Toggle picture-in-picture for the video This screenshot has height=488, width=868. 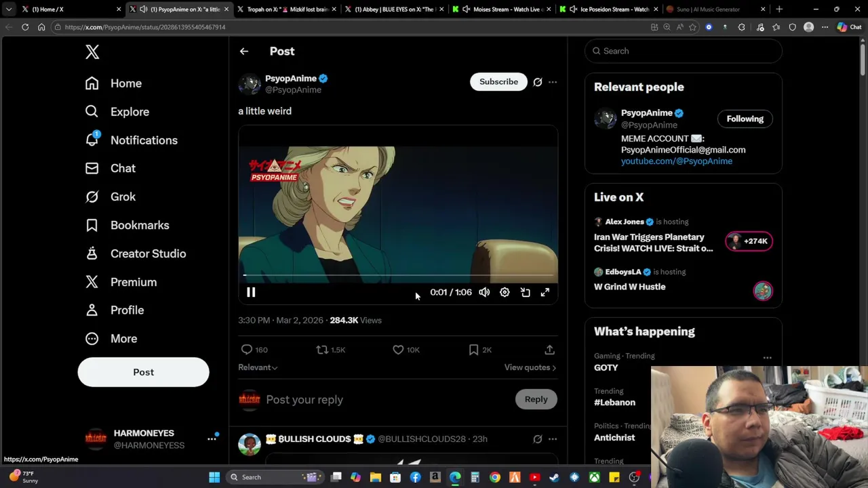point(525,292)
